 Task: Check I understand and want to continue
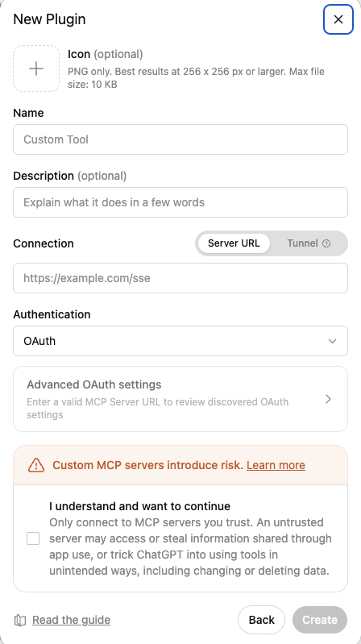pyautogui.click(x=33, y=538)
